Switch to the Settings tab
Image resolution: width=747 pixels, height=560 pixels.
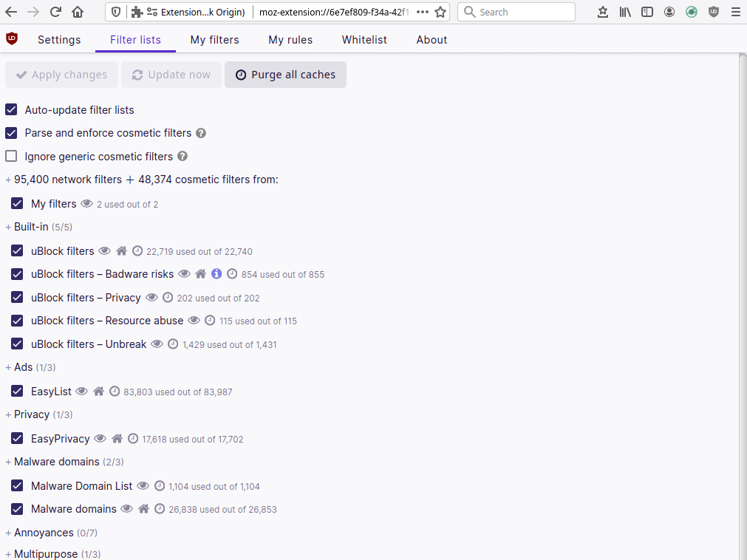coord(59,39)
